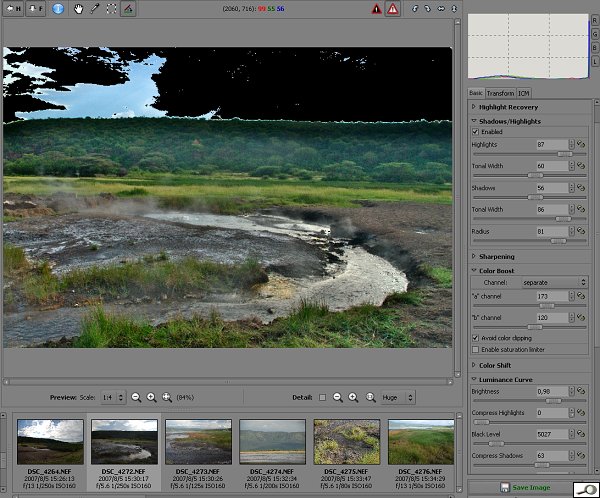Select the DSC_4273.NEF thumbnail
Viewport: 600px width, 498px height.
point(198,442)
